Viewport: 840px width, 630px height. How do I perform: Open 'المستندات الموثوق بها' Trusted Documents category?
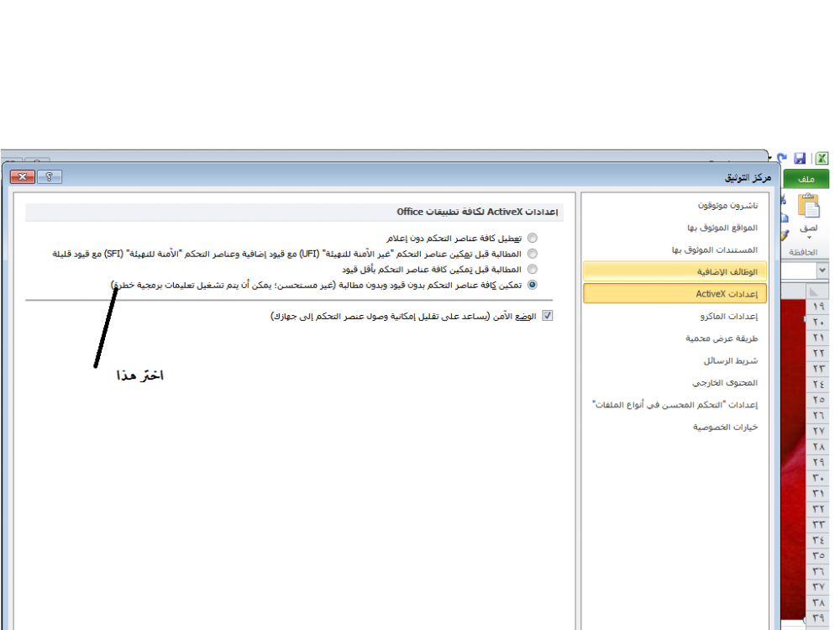tap(715, 249)
